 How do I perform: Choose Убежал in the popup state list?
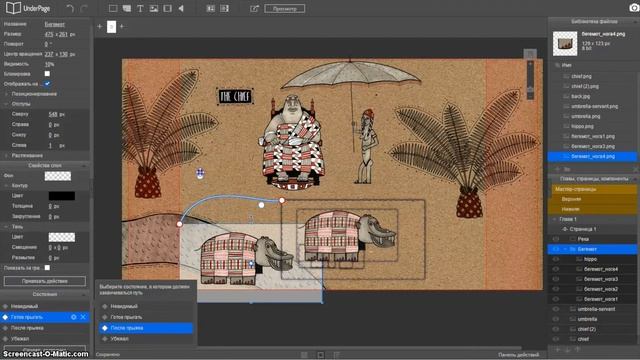coord(146,339)
